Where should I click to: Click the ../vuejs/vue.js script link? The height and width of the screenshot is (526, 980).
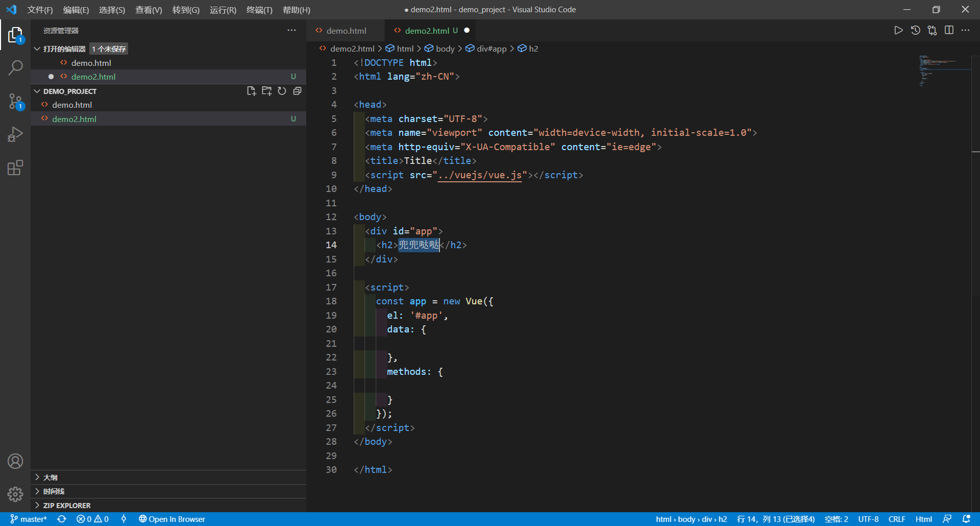pyautogui.click(x=480, y=175)
